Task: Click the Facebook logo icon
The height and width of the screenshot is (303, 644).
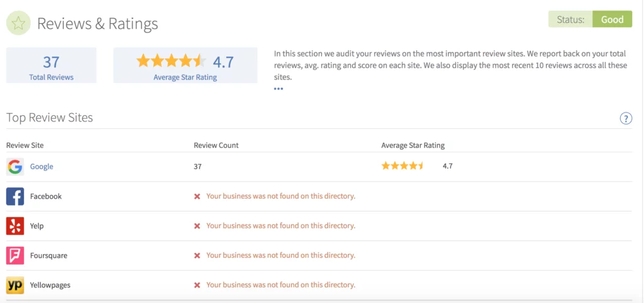Action: 15,196
